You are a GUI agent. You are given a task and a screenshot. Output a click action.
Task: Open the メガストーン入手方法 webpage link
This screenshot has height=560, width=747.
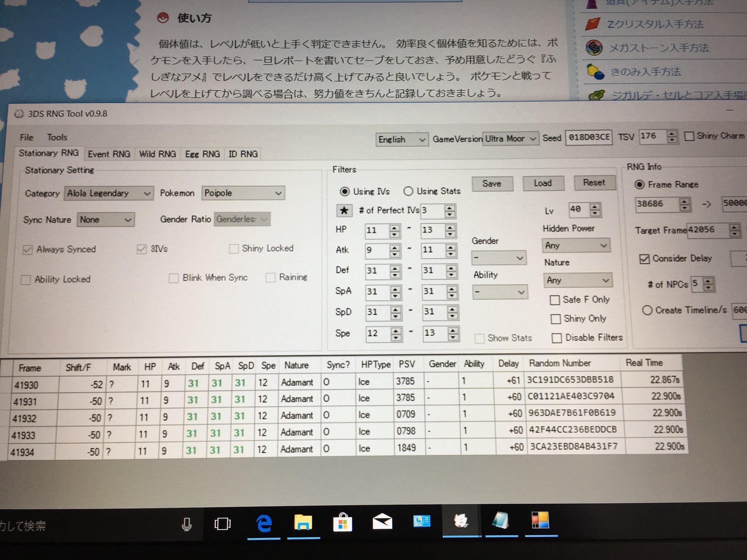pos(659,48)
